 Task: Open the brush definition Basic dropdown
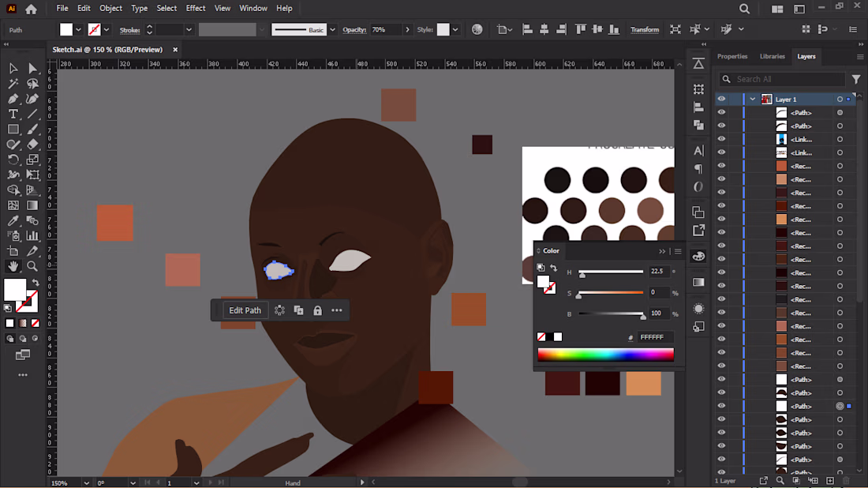coord(332,30)
